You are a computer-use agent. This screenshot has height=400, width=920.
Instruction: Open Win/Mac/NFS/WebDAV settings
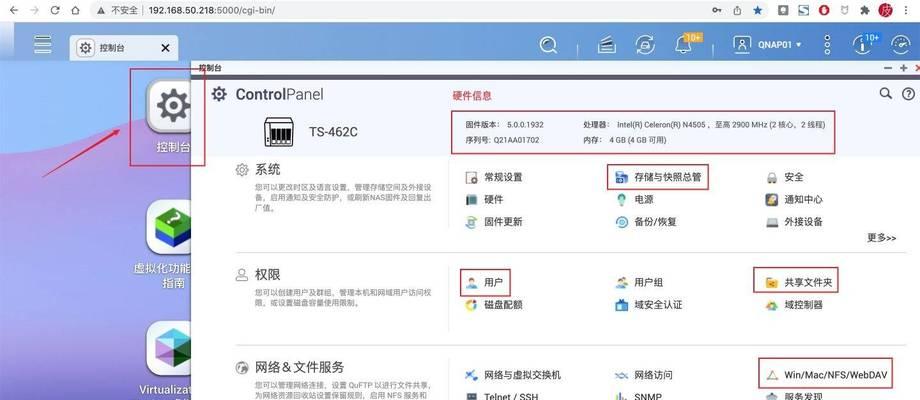[827, 375]
